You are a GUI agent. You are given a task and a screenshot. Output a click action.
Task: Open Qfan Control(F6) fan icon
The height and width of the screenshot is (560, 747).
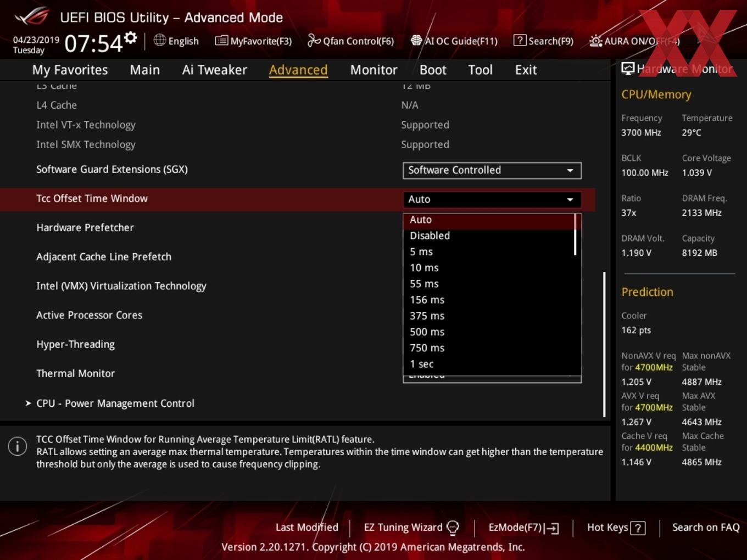click(x=314, y=40)
